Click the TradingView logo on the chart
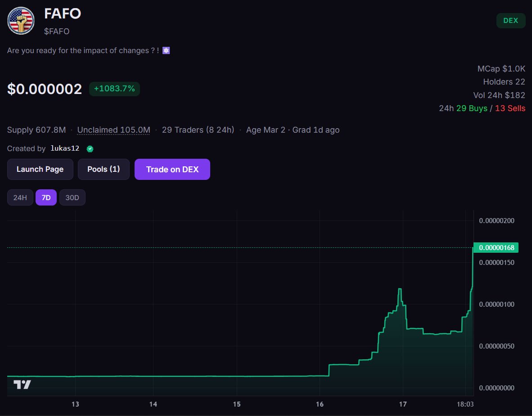The image size is (532, 416). point(23,384)
